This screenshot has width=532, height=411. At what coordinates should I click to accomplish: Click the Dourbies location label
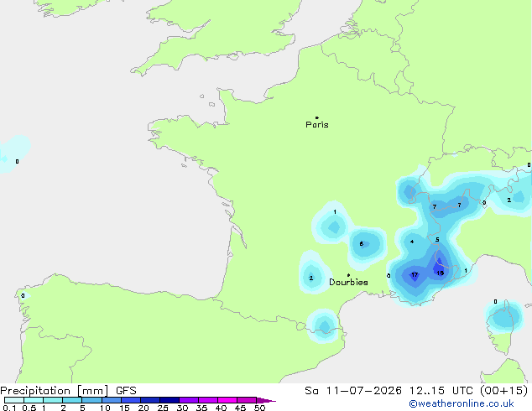348,282
